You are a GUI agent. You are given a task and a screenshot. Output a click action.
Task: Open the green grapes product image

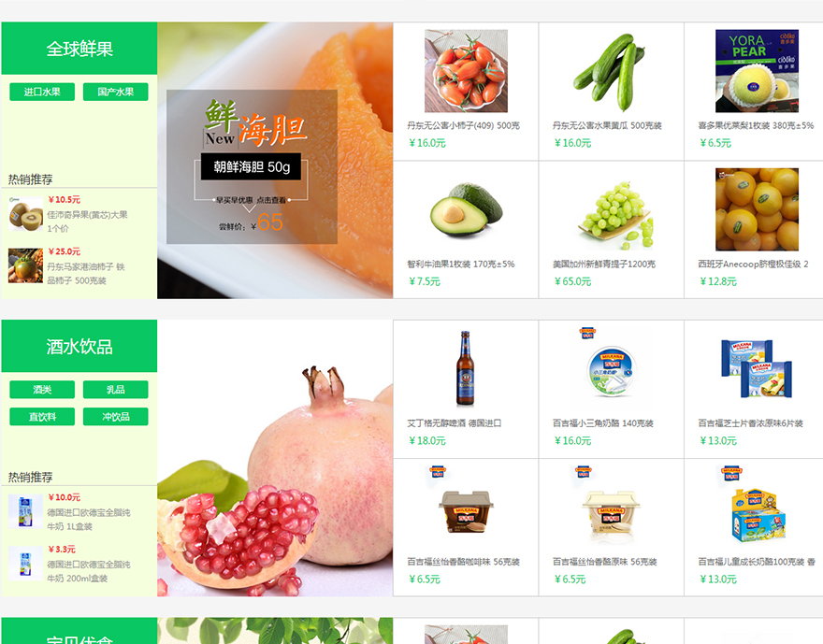point(611,209)
